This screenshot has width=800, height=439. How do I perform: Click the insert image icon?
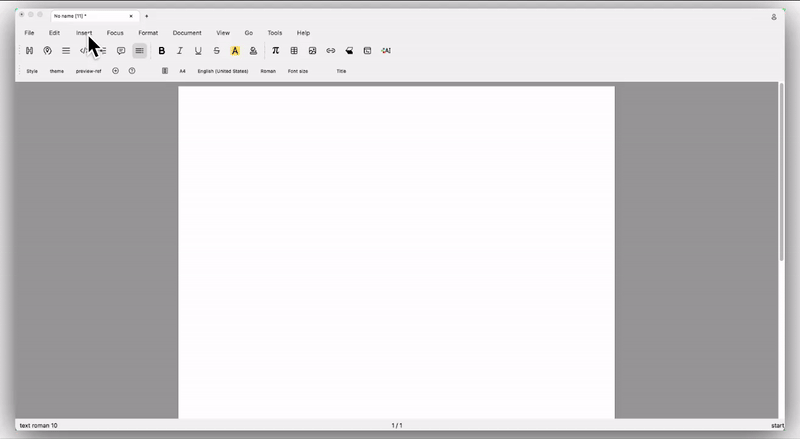(x=312, y=51)
